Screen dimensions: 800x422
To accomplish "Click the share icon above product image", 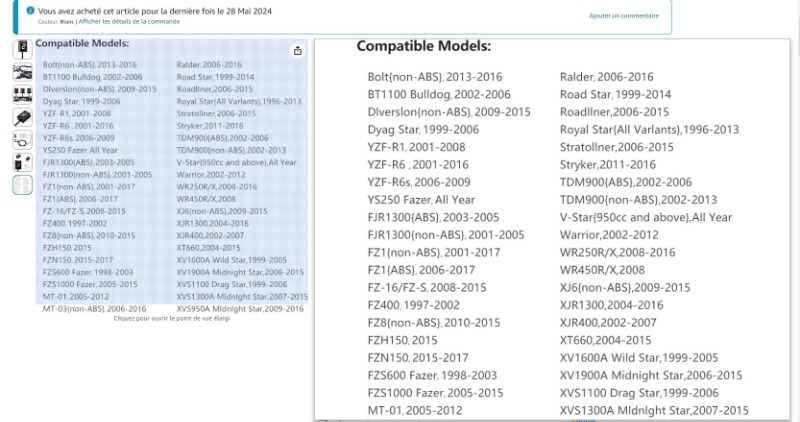I will tap(297, 51).
